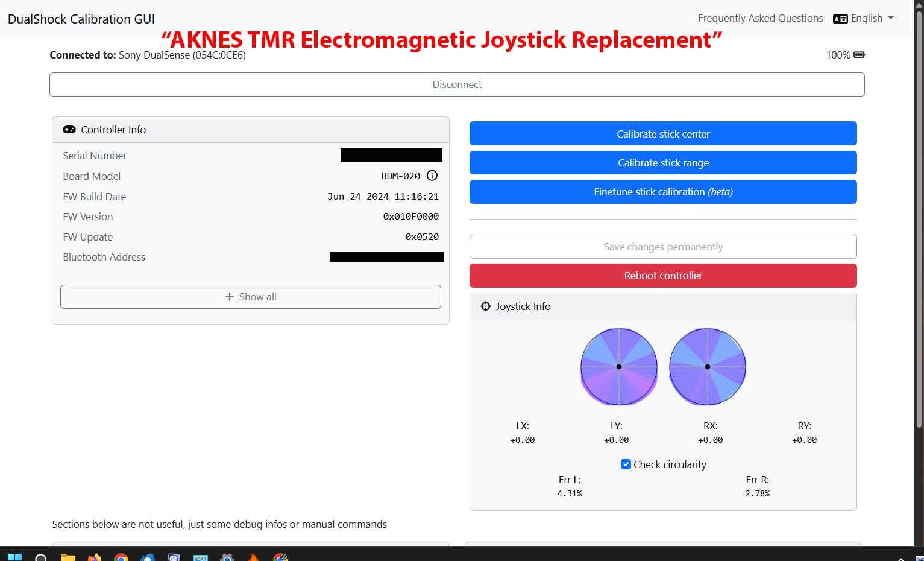Click the LX value +0.00
924x561 pixels.
coord(523,440)
